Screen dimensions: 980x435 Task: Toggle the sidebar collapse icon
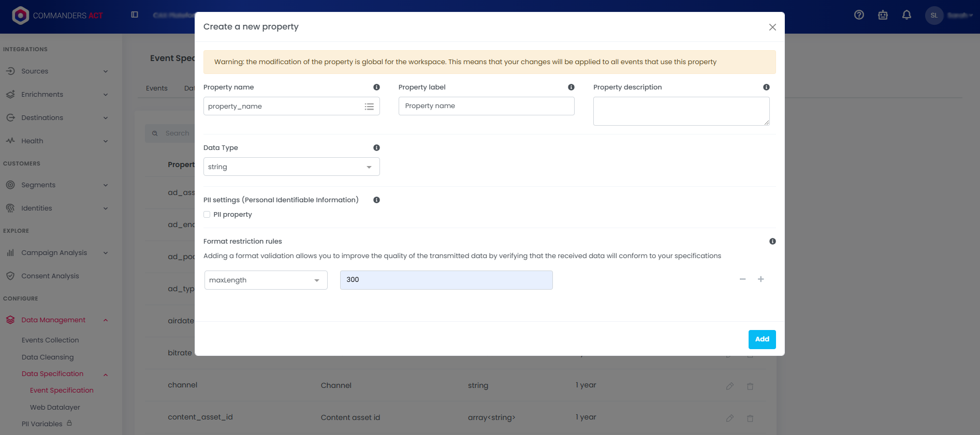pos(135,15)
